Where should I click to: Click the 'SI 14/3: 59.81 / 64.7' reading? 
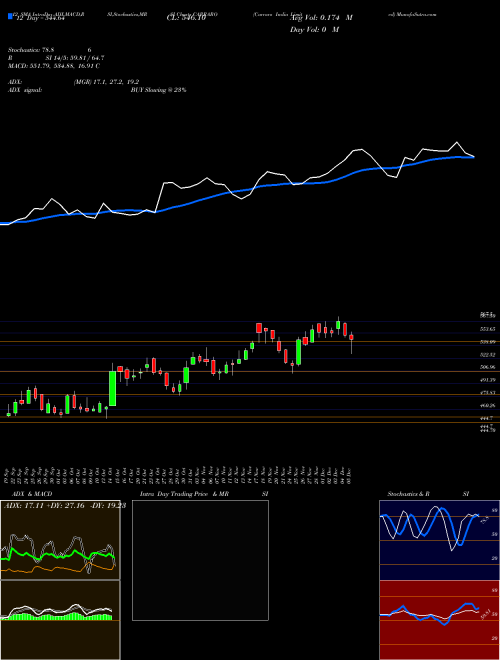[75, 58]
